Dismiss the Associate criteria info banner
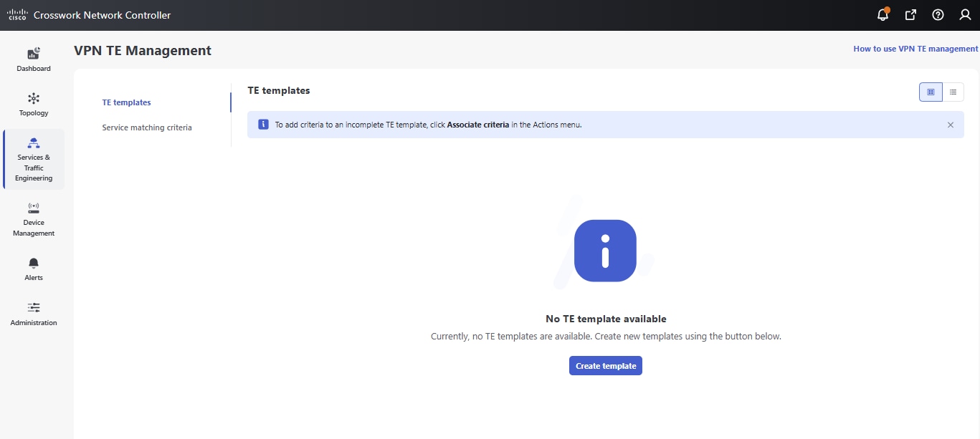Image resolution: width=980 pixels, height=439 pixels. pos(951,125)
